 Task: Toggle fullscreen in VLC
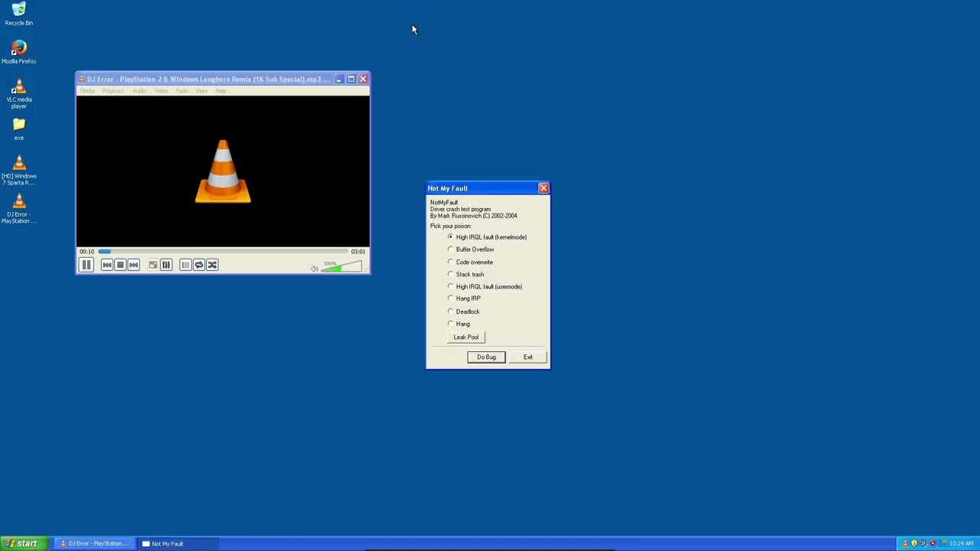click(x=153, y=265)
